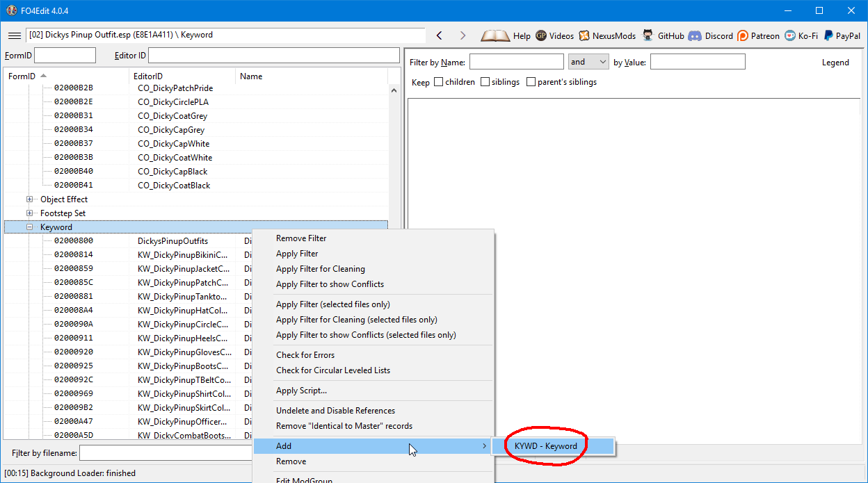The width and height of the screenshot is (868, 483).
Task: Enable the Keep children checkbox
Action: 438,82
